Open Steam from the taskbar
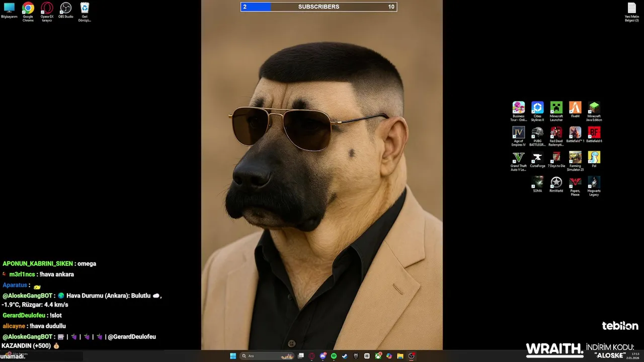This screenshot has width=644, height=362. click(x=345, y=356)
